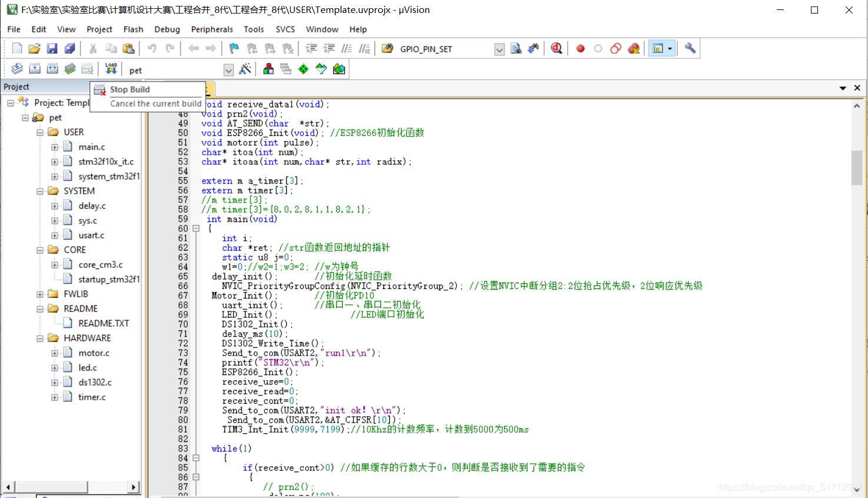
Task: Open Manage Project Items icon
Action: click(269, 69)
